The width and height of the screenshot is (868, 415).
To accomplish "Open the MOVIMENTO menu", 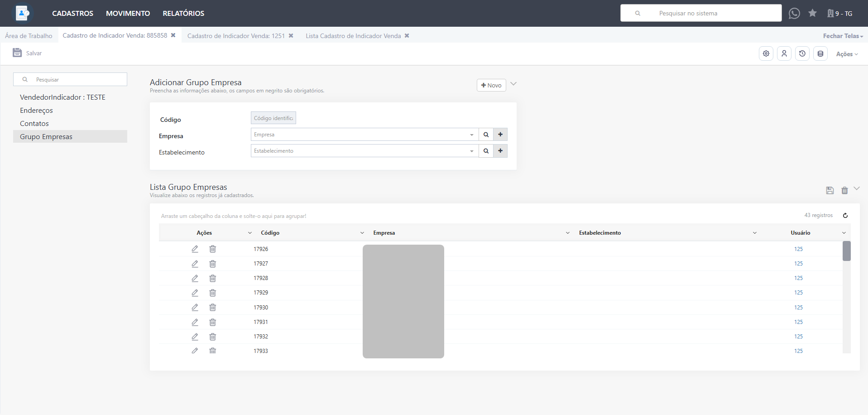I will click(x=128, y=14).
